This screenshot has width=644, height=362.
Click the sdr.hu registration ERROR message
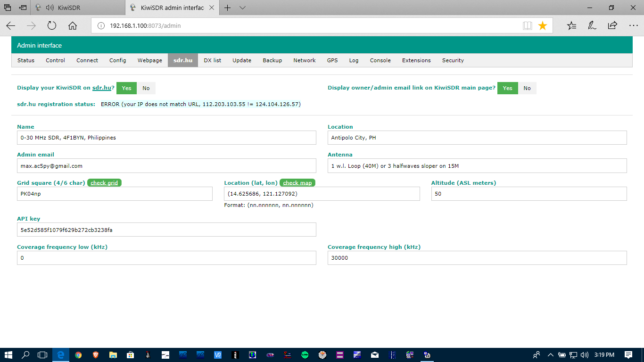click(x=201, y=104)
